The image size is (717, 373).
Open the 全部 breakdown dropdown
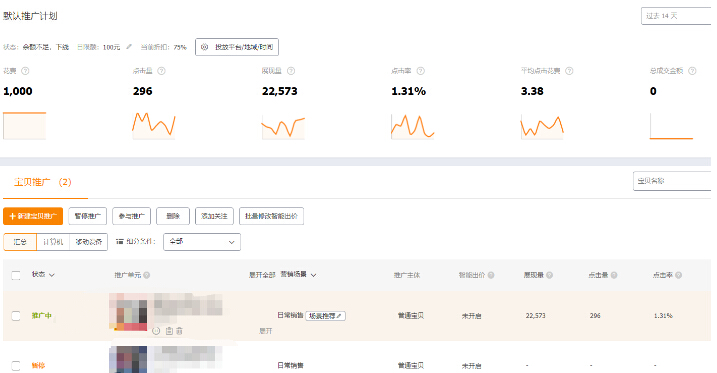202,242
